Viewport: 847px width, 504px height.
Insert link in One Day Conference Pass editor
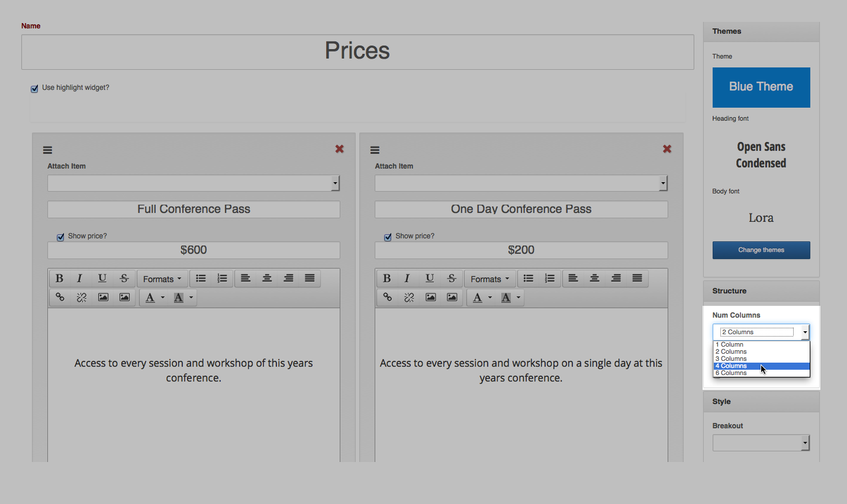(388, 298)
